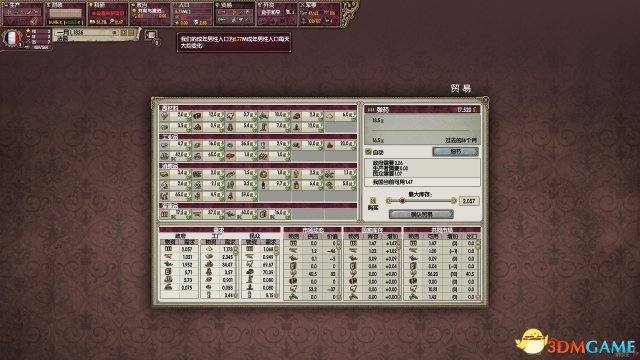Sort market activity by 价值 column

pos(332,236)
